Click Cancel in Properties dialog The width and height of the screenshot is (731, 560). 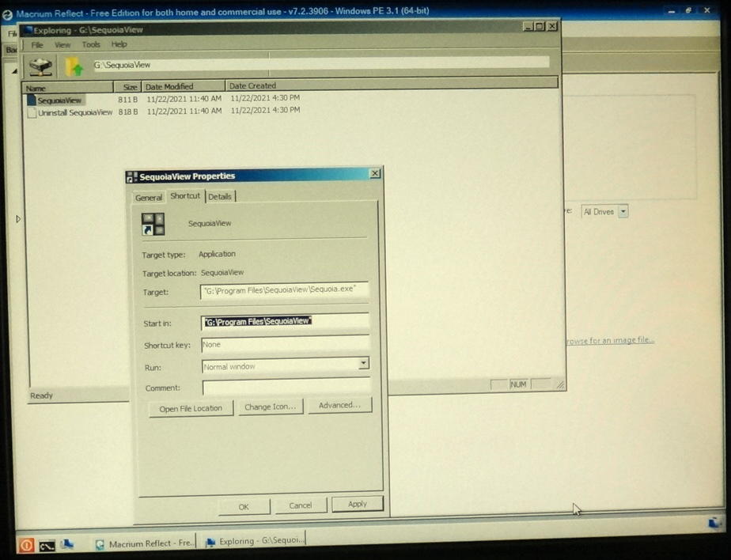(x=301, y=505)
